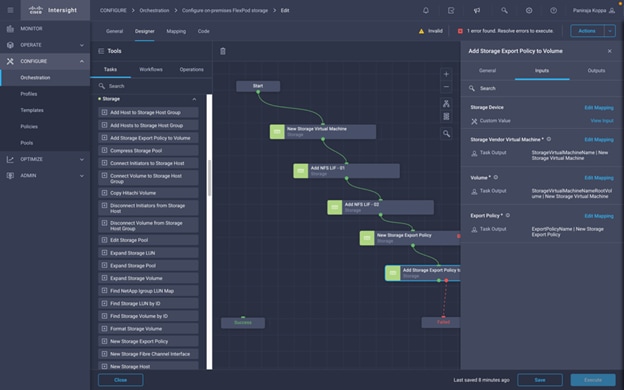This screenshot has height=390, width=624.
Task: Open the tasks clipboard icon in header
Action: tap(451, 10)
